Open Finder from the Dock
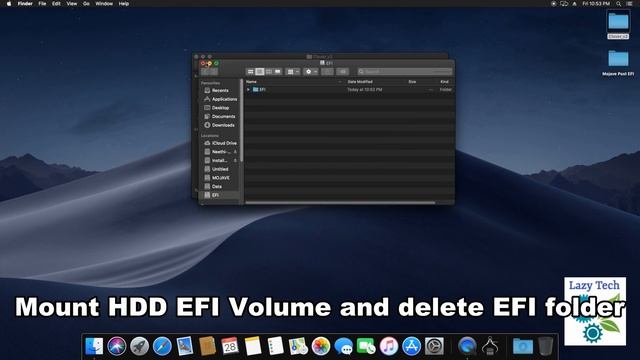The image size is (640, 360). 94,346
